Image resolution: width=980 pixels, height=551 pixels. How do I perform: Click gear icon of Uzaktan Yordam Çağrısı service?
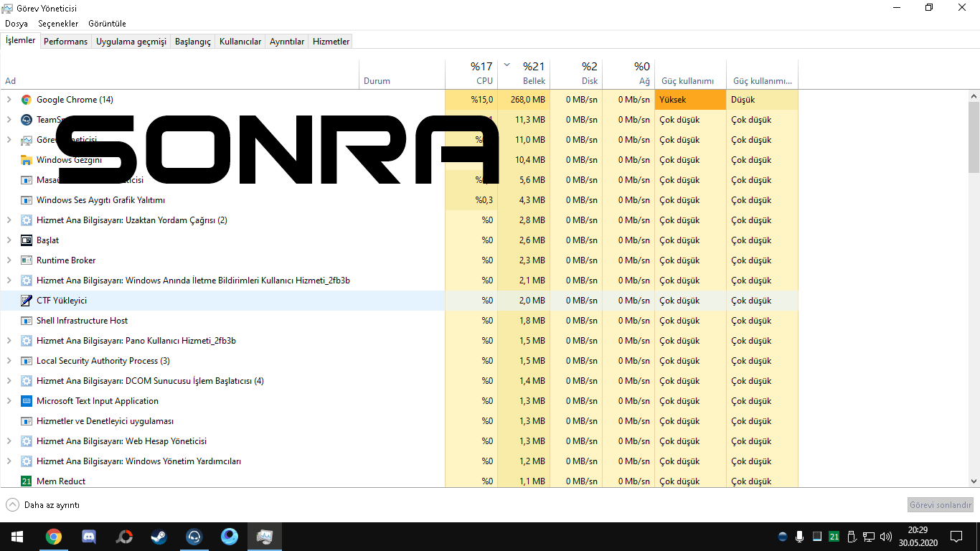click(27, 220)
